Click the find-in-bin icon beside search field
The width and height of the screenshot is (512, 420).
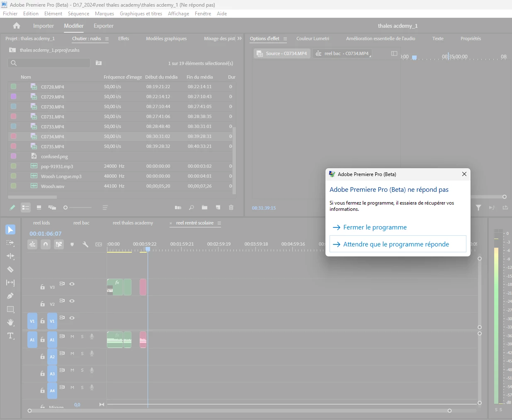pos(99,63)
